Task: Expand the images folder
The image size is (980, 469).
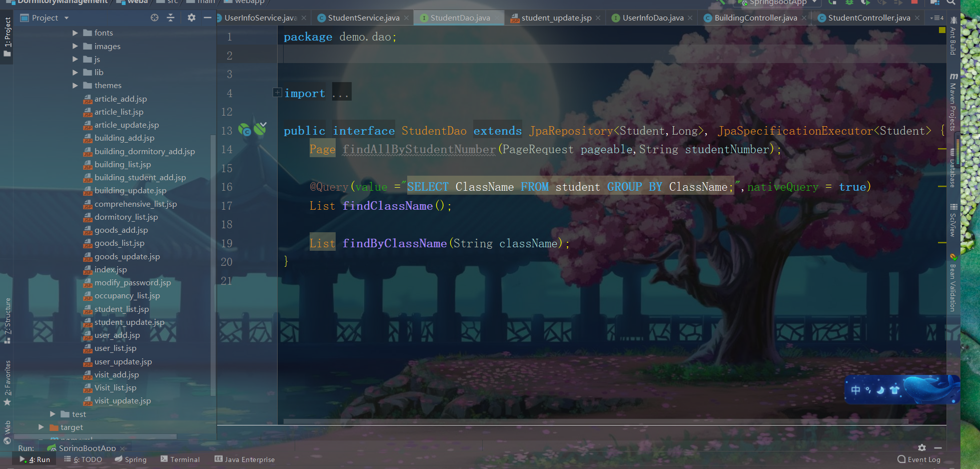Action: coord(75,46)
